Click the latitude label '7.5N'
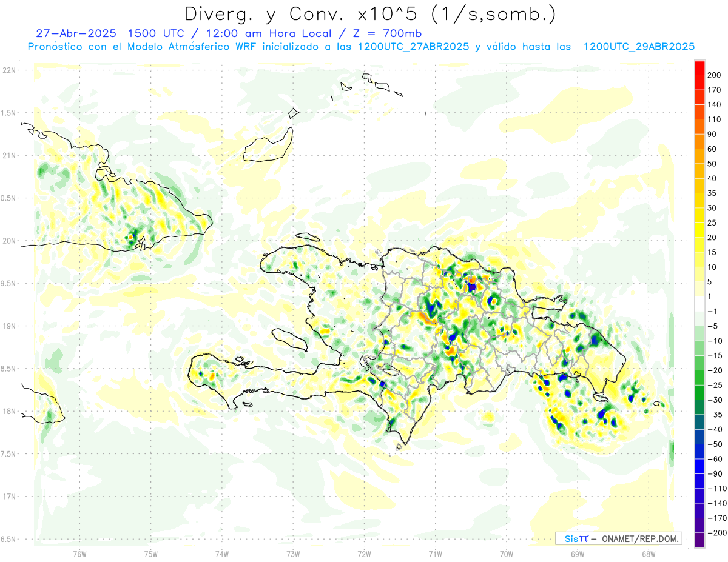This screenshot has width=728, height=562. coord(8,454)
